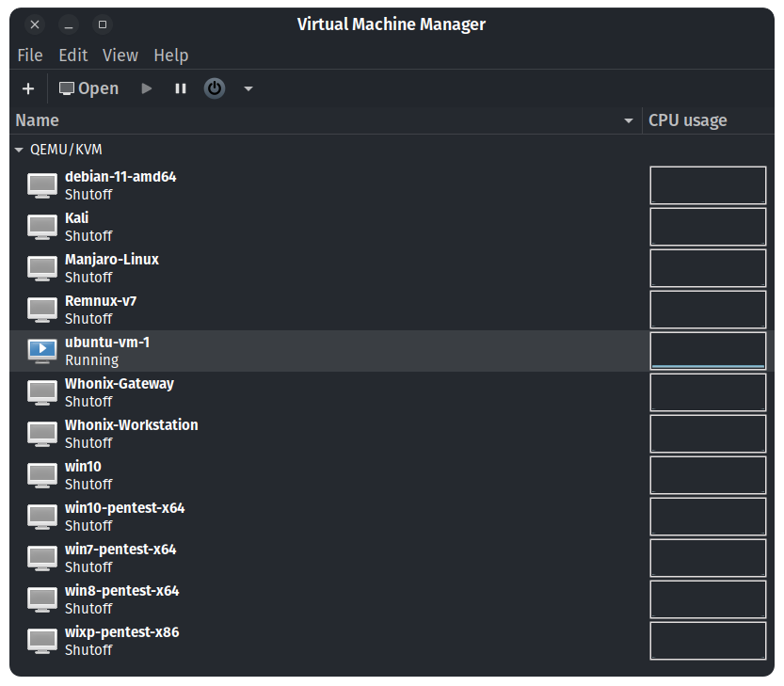The width and height of the screenshot is (784, 686).
Task: Click the CPU usage graph for debian-11-amd64
Action: pyautogui.click(x=708, y=185)
